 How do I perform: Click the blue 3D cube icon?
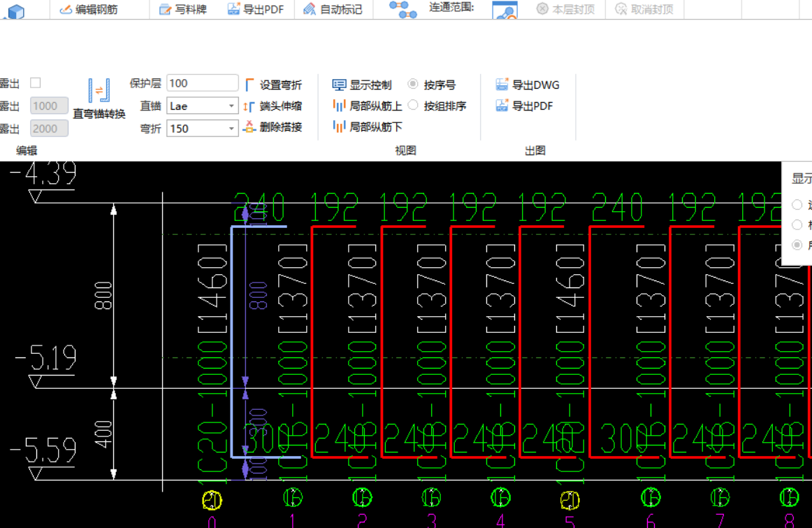(x=16, y=11)
